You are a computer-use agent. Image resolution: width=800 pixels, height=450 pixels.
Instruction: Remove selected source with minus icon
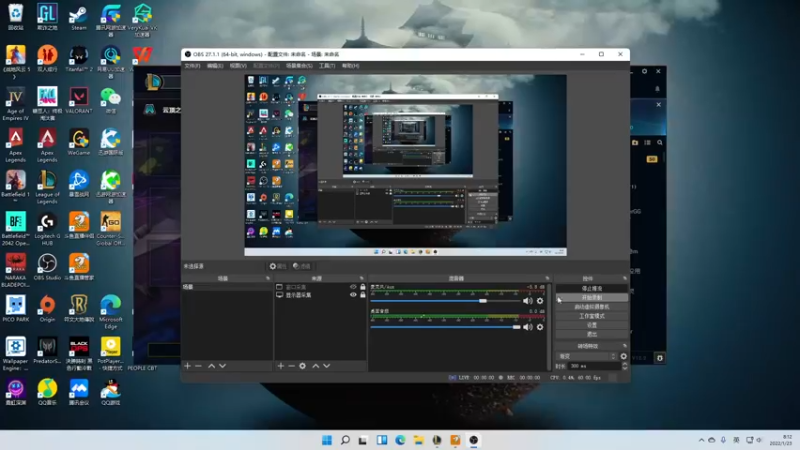pos(291,366)
